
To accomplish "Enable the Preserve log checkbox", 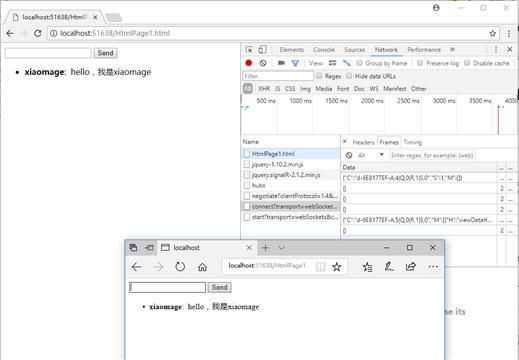I will (x=420, y=63).
